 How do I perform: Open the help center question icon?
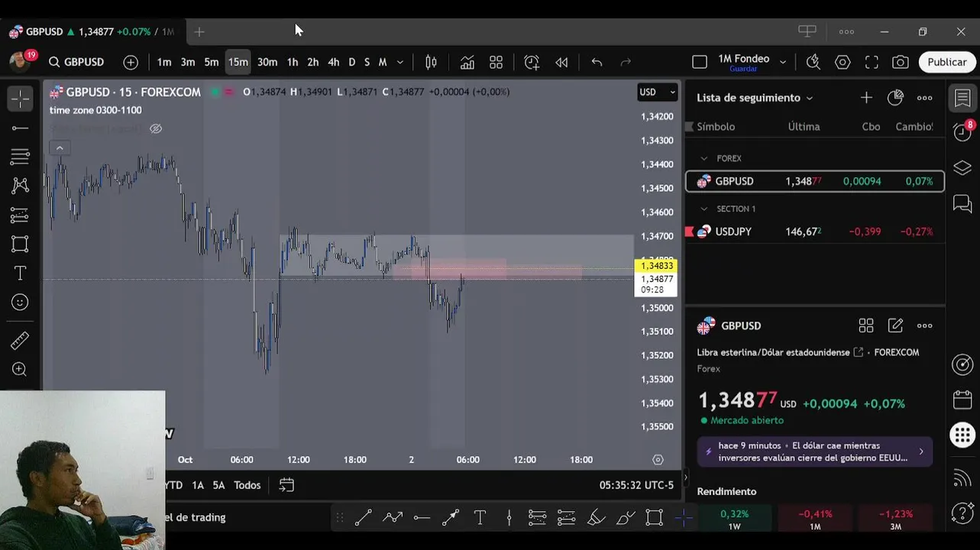(x=962, y=513)
